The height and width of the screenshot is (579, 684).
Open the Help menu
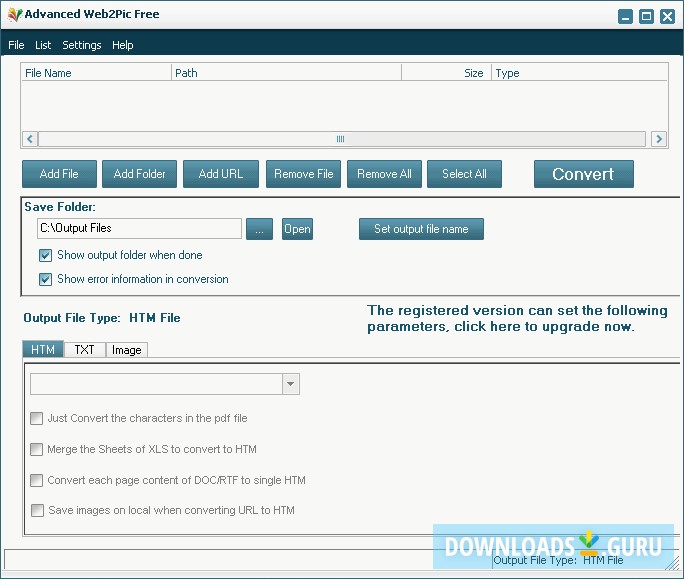[x=123, y=45]
